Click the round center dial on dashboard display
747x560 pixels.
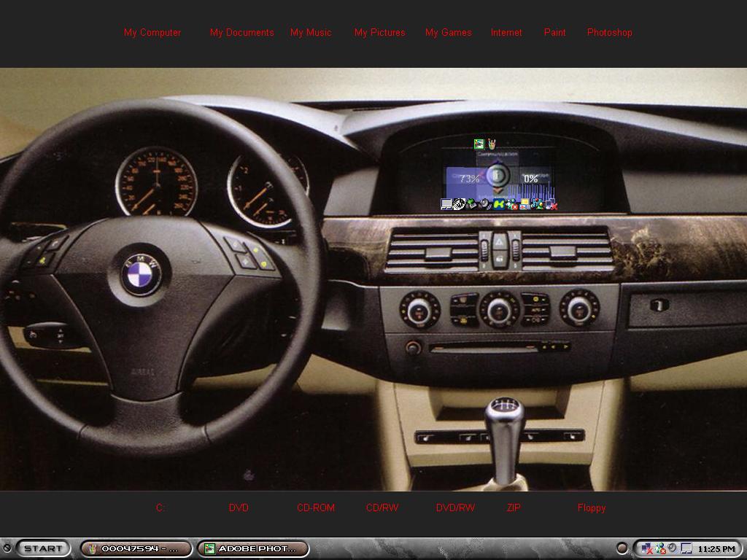click(x=498, y=175)
